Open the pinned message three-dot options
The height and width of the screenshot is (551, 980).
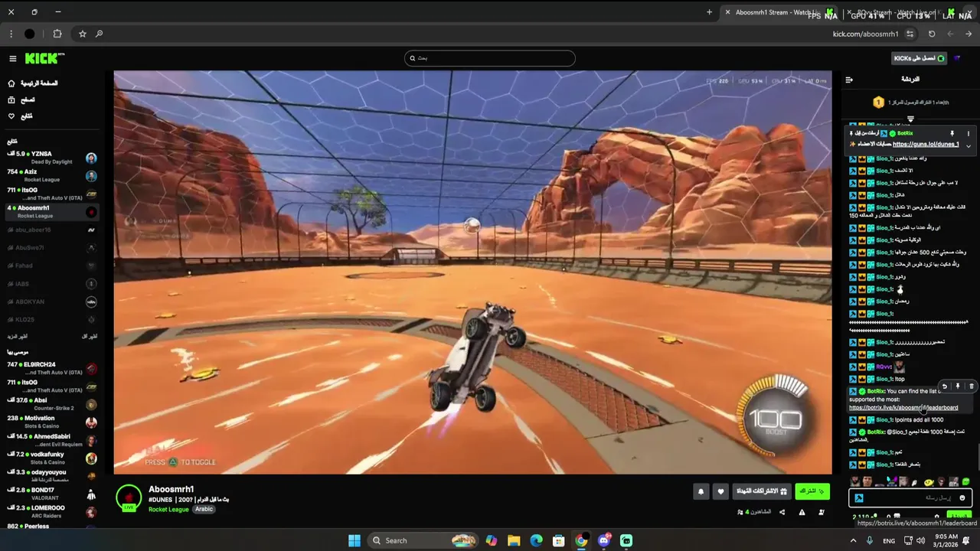968,133
